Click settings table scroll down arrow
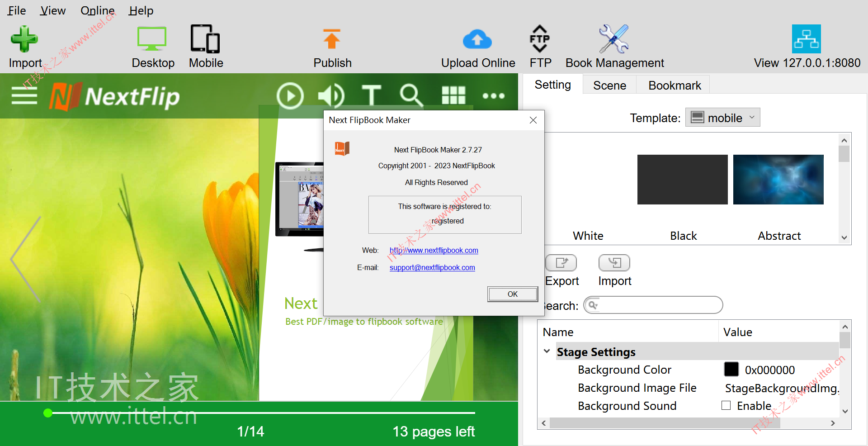 click(845, 411)
